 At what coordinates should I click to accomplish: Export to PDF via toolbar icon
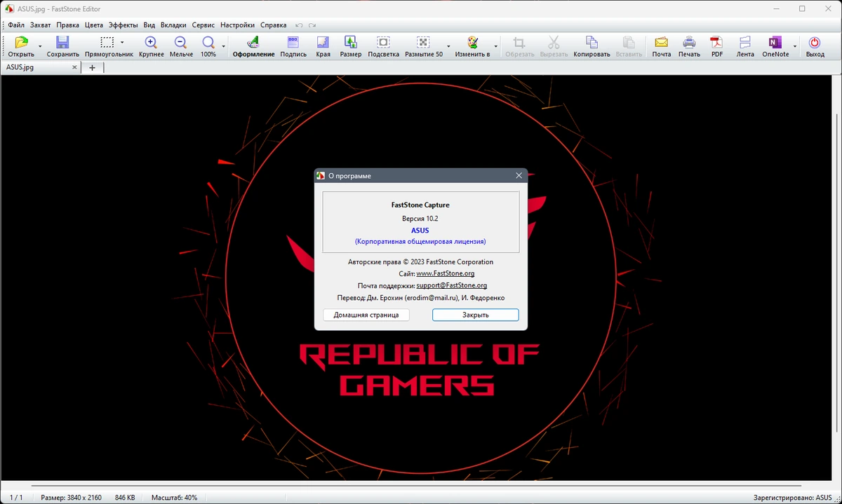[716, 42]
